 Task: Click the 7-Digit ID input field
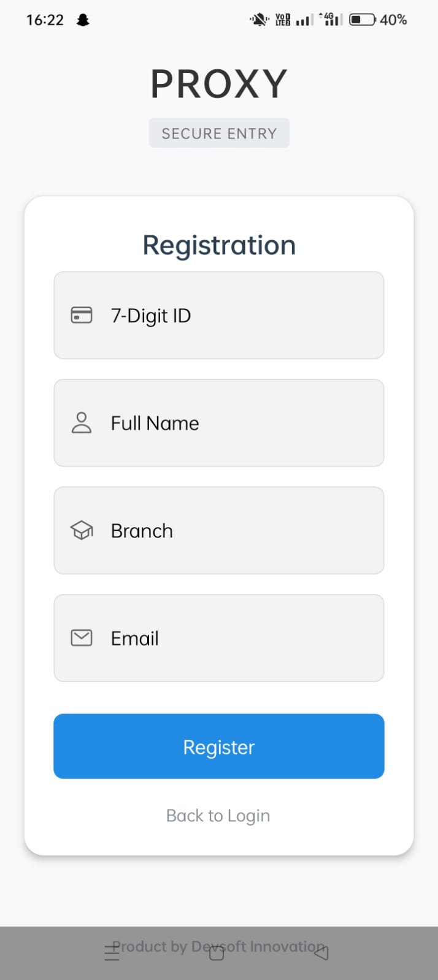pos(219,315)
